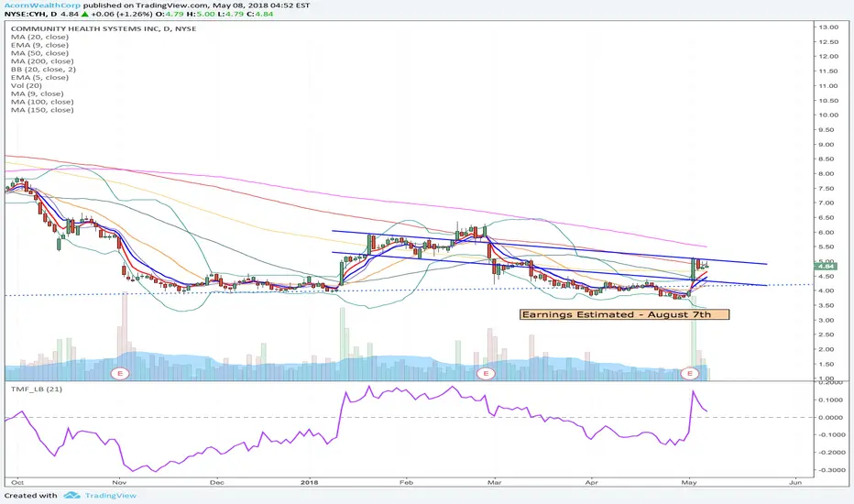854x504 pixels.
Task: Select the MA (200, close) indicator label
Action: (x=42, y=61)
